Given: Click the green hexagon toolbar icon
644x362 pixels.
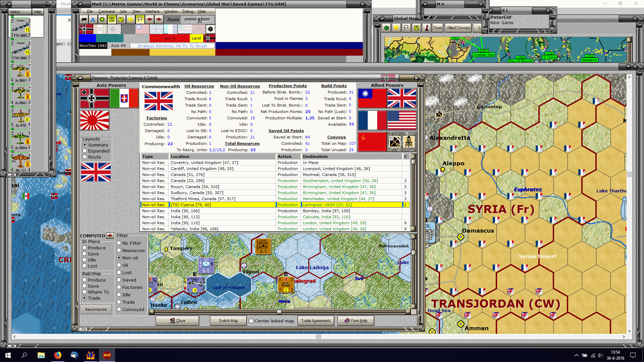Looking at the screenshot, I should [102, 19].
